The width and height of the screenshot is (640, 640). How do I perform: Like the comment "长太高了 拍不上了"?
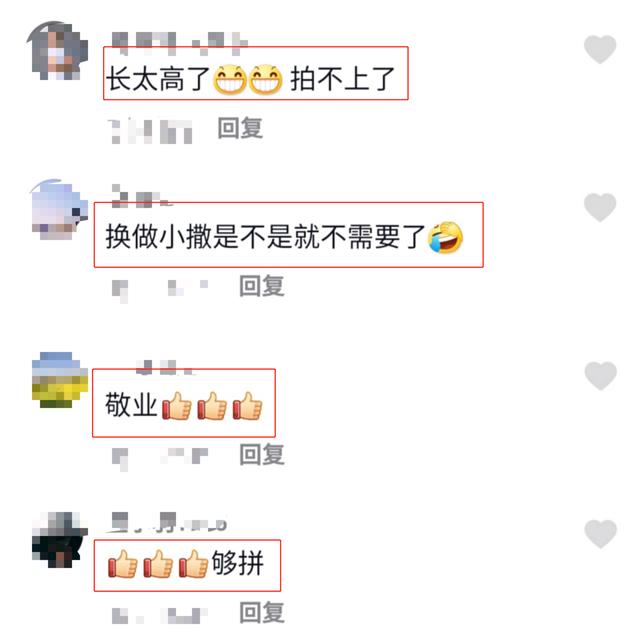point(600,49)
